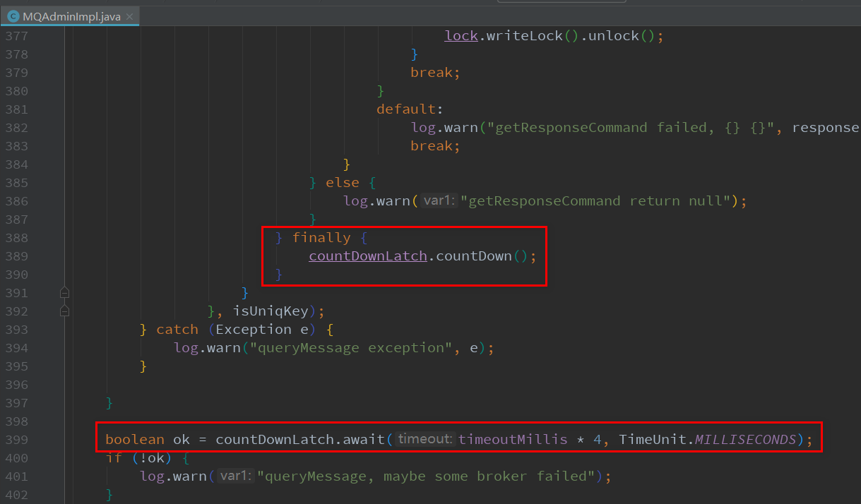Click the default case label on line 381

(x=405, y=109)
